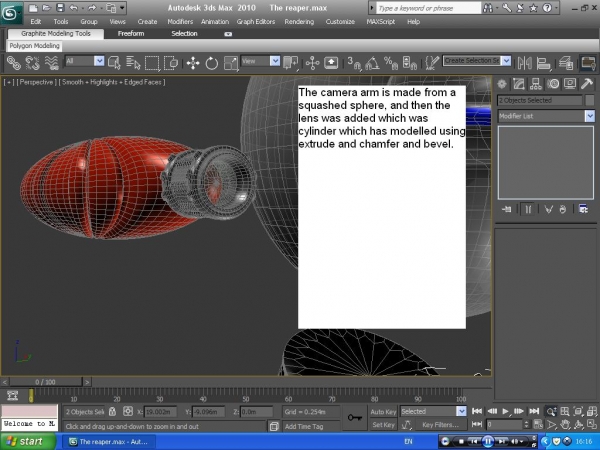The width and height of the screenshot is (600, 450).
Task: Click the Mirror tool icon
Action: [x=525, y=63]
